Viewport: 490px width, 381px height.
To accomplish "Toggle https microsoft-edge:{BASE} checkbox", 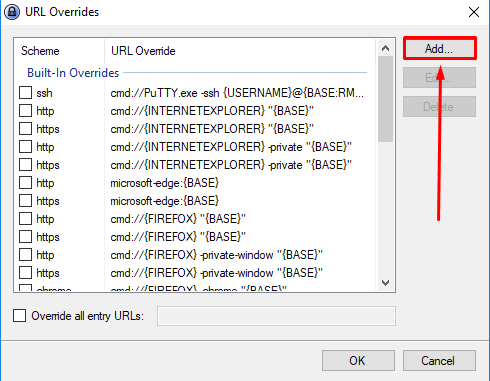I will click(x=26, y=201).
